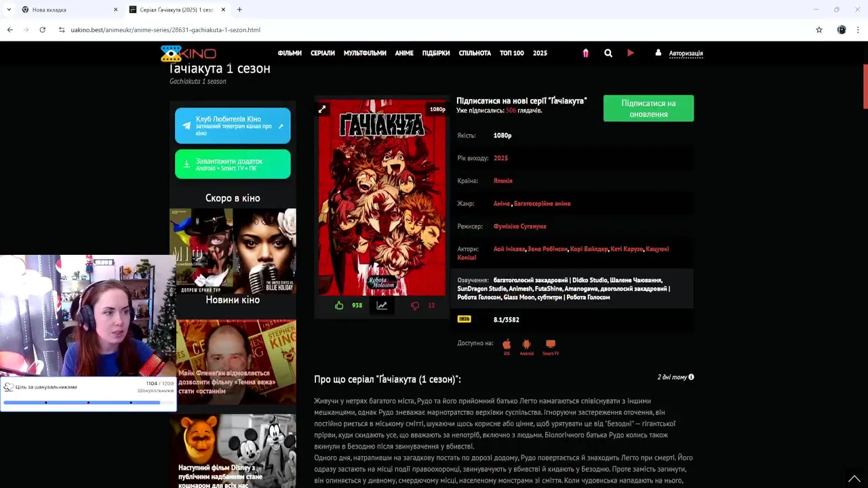Image resolution: width=868 pixels, height=488 pixels.
Task: Click 'Підписатися на оновлення' green button
Action: (648, 108)
